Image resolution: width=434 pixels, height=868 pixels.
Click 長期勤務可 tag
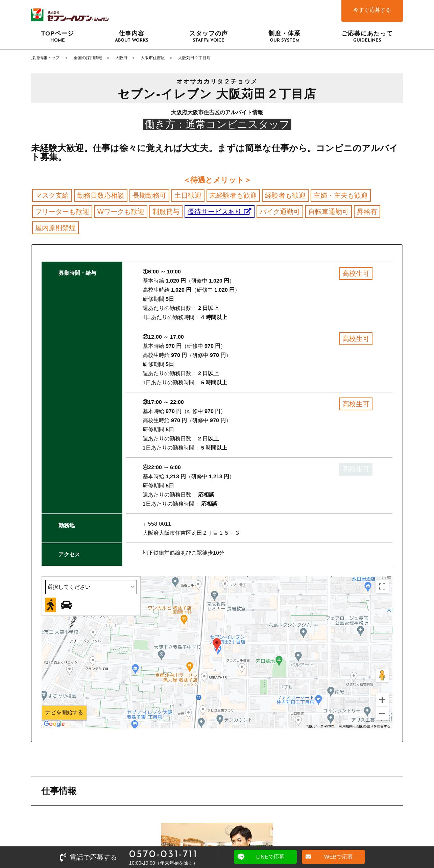point(149,195)
